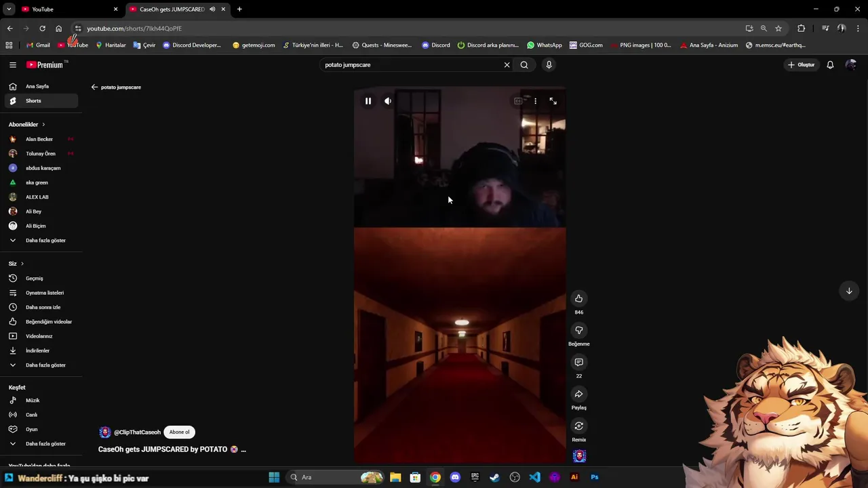Clear the search box with X

tap(507, 65)
